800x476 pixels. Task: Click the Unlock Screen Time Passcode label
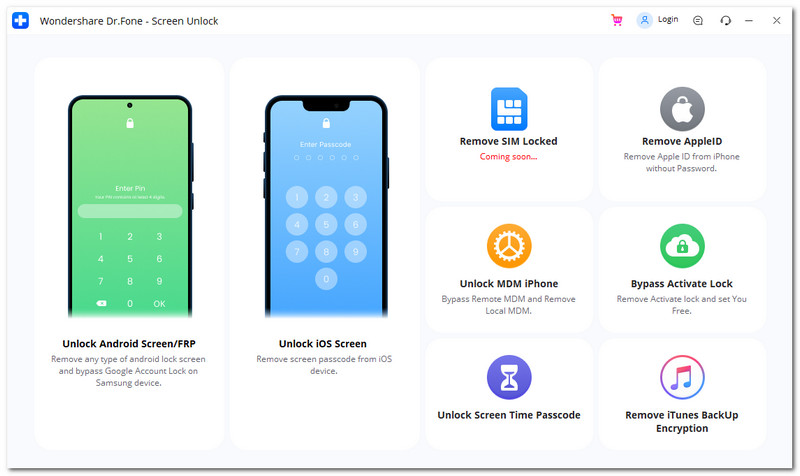click(x=509, y=415)
